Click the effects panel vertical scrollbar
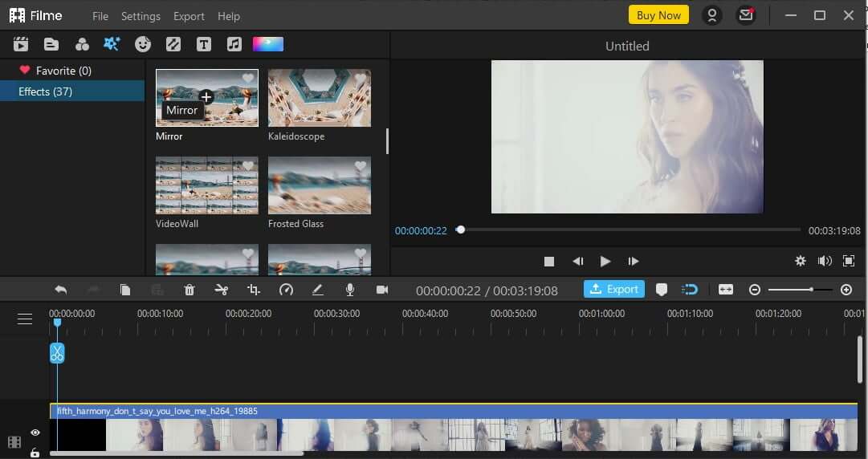The image size is (868, 459). coord(387,141)
